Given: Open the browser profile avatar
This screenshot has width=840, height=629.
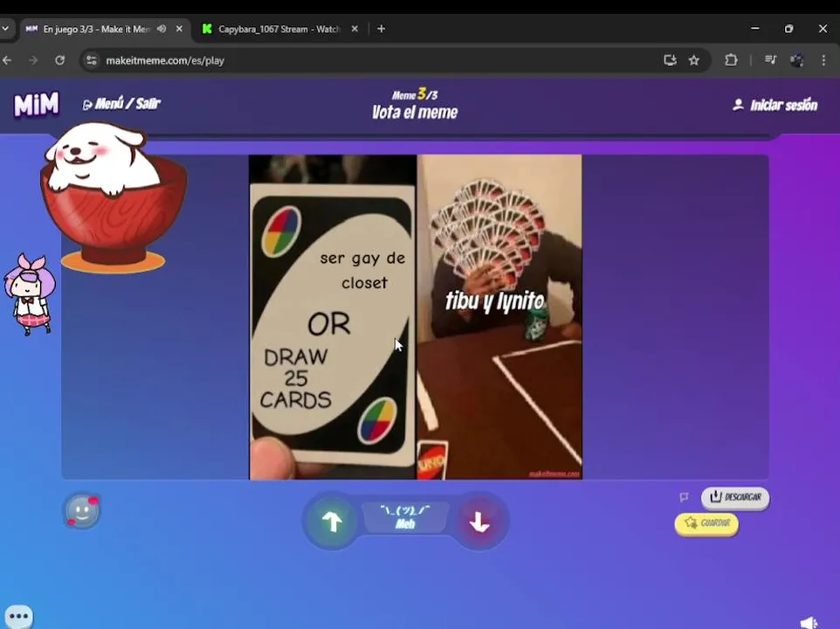Looking at the screenshot, I should (796, 60).
